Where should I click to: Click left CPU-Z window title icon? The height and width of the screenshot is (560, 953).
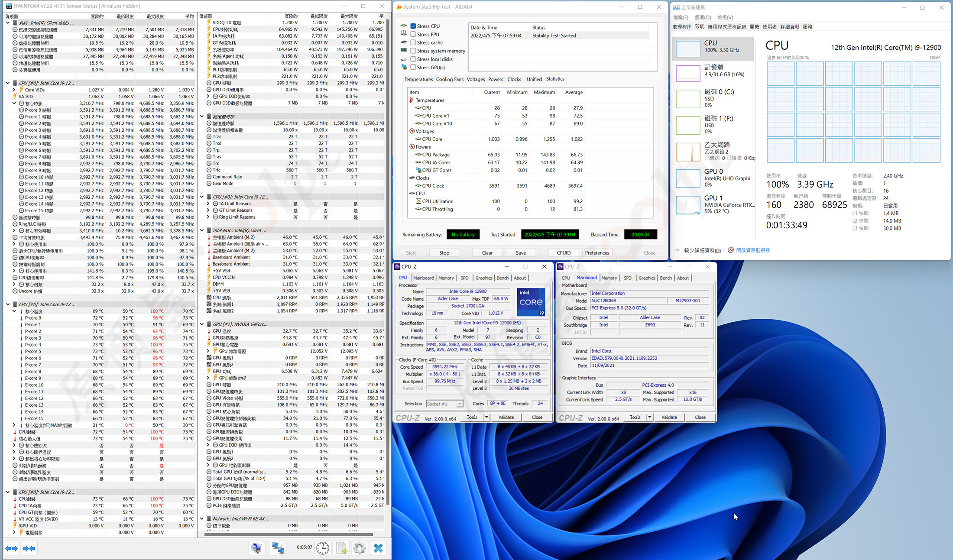397,266
